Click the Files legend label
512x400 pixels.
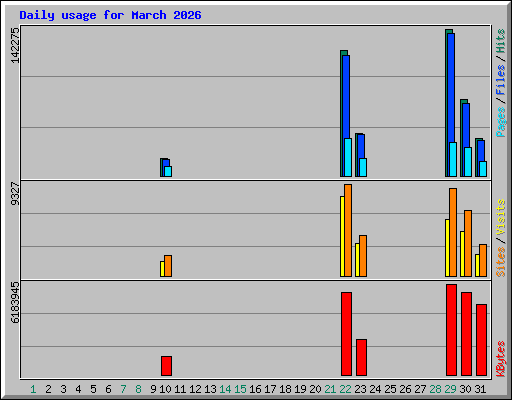pos(501,80)
